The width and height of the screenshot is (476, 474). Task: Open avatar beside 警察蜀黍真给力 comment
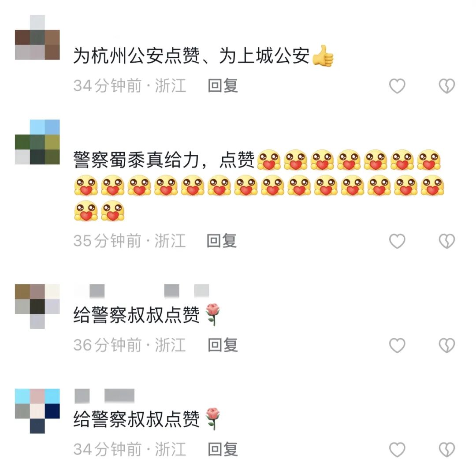[x=37, y=142]
